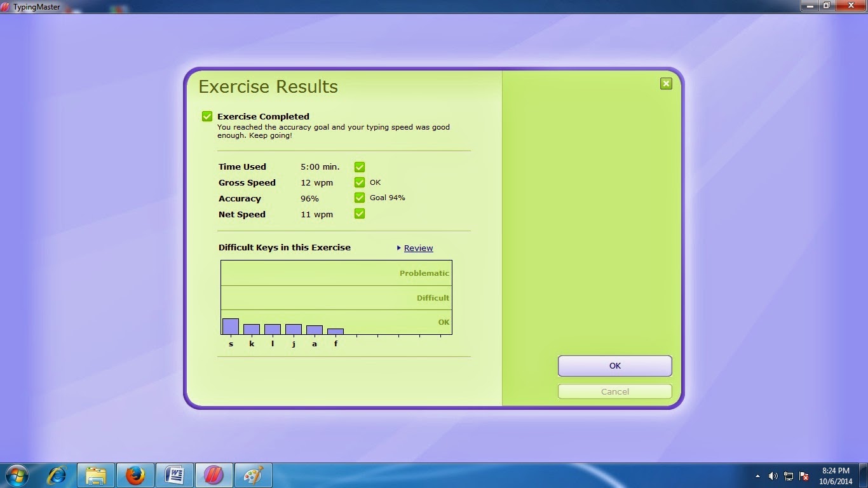The image size is (868, 488).
Task: Click the Goal 94% checkmark beside Accuracy
Action: (360, 198)
